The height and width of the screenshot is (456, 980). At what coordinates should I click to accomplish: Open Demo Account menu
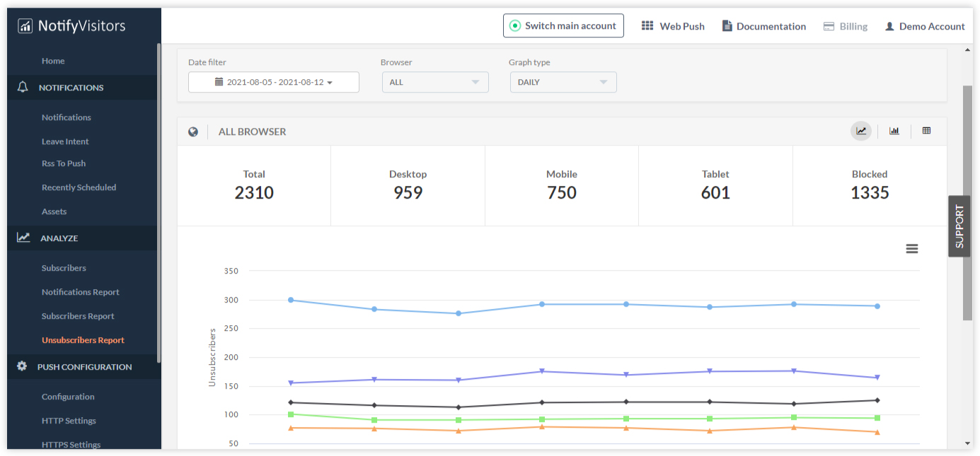pos(925,26)
